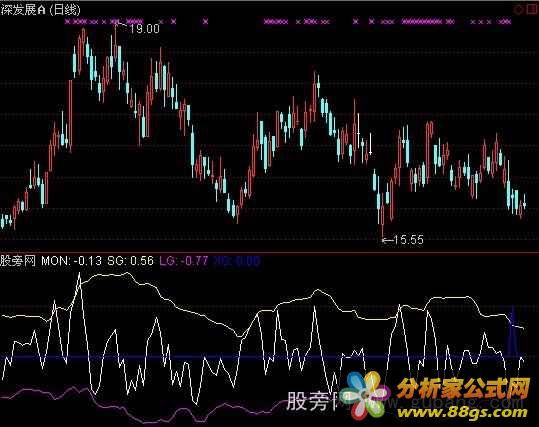
Task: Click the MON: -0.13 indicator value
Action: pyautogui.click(x=72, y=261)
